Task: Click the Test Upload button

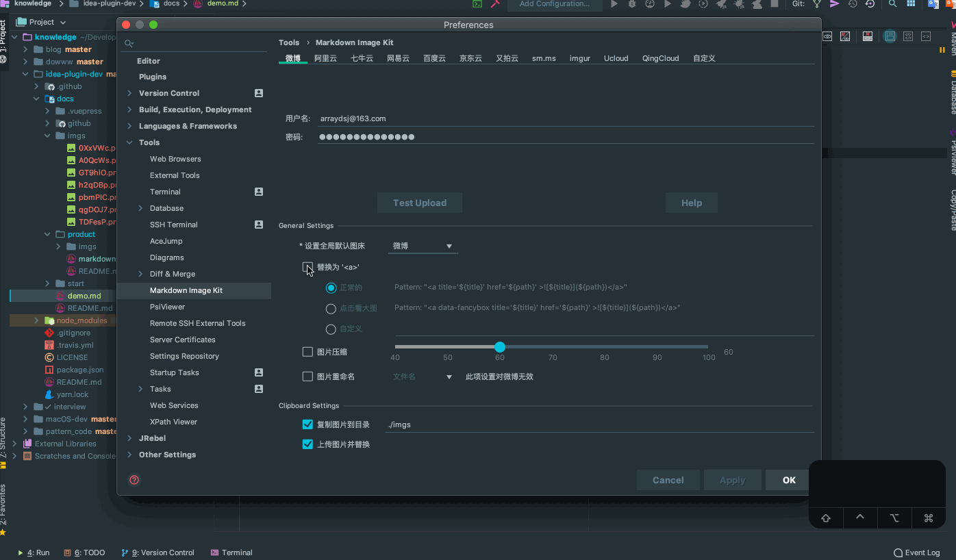Action: coord(419,203)
